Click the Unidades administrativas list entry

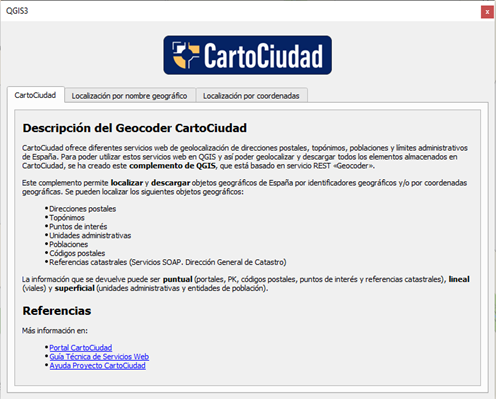pyautogui.click(x=90, y=236)
